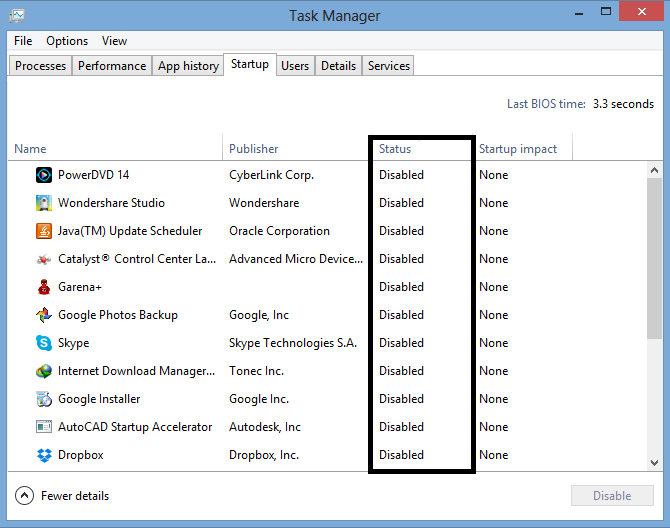Screen dimensions: 670x528
Task: Click None impact in the Dropbox row
Action: [x=494, y=455]
